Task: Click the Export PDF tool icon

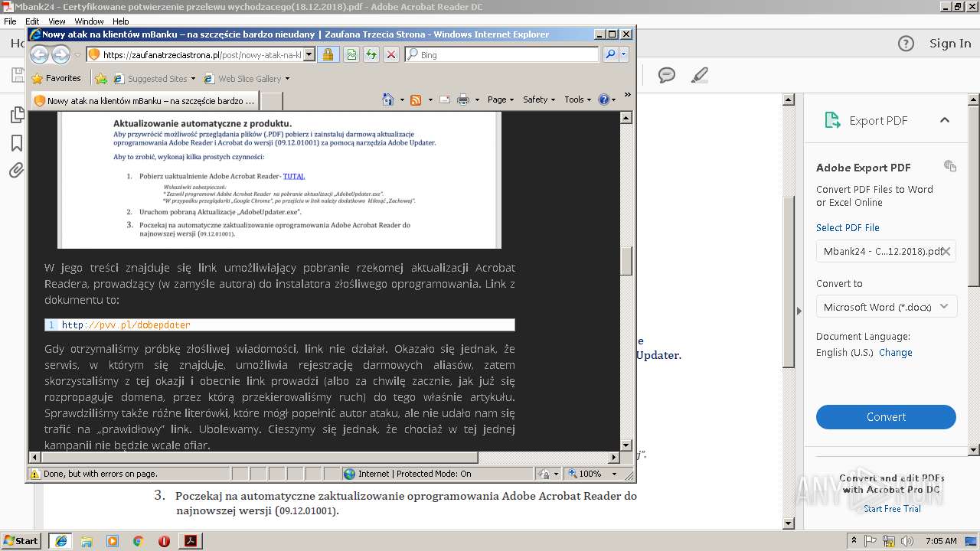Action: [x=832, y=120]
